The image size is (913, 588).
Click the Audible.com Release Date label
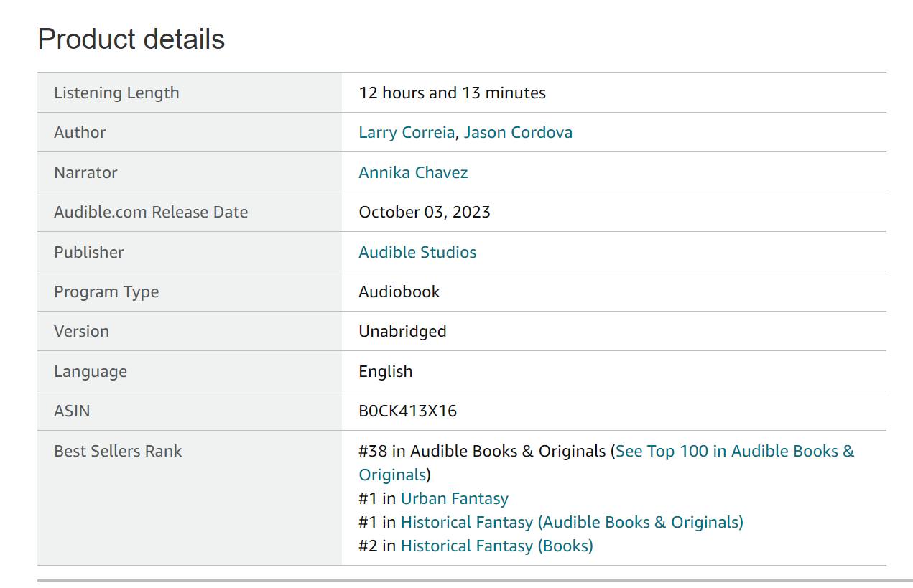click(x=151, y=213)
